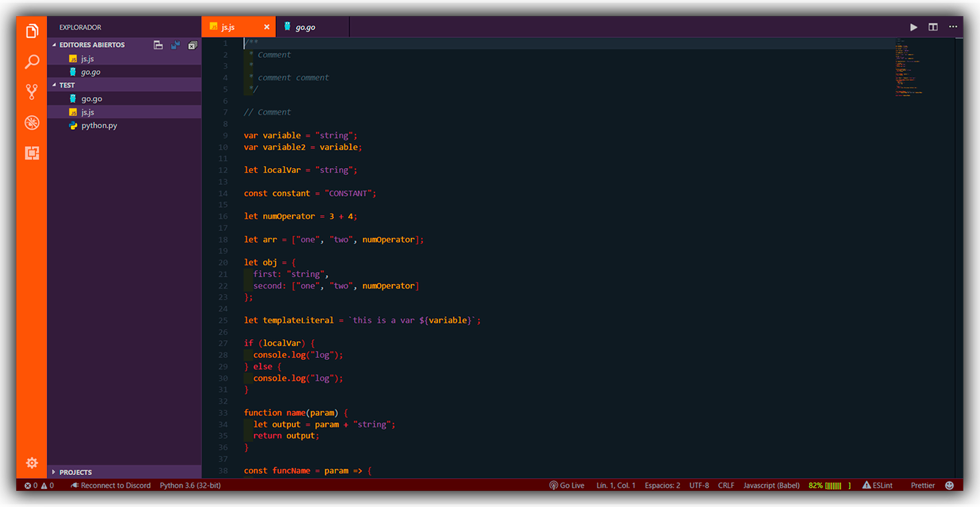The image size is (980, 507).
Task: Start Go Live server
Action: pyautogui.click(x=567, y=485)
